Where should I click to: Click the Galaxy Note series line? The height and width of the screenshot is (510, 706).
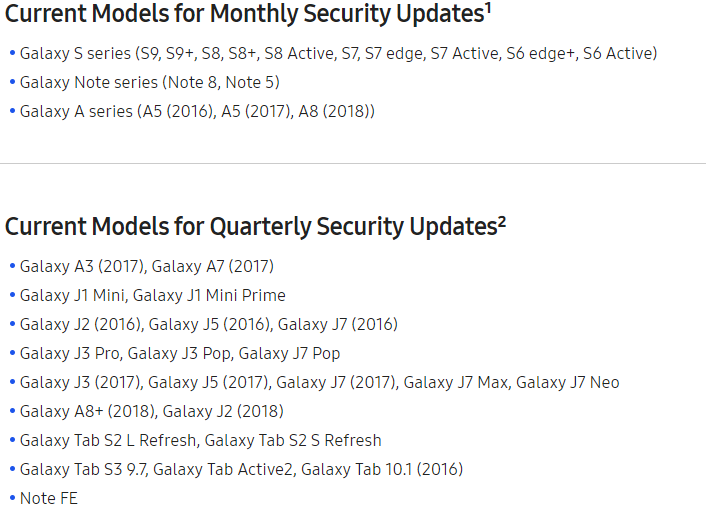point(149,82)
